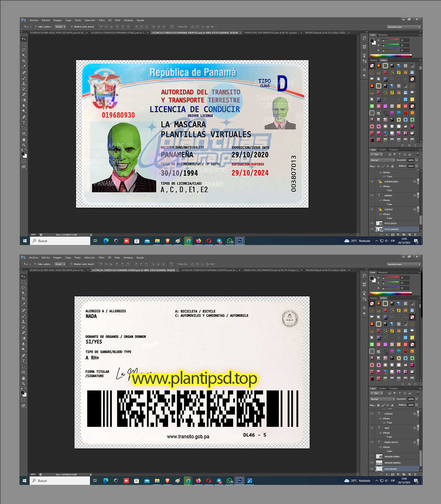
Task: Select Clone Stamp tool in top Photoshop window
Action: (x=24, y=83)
